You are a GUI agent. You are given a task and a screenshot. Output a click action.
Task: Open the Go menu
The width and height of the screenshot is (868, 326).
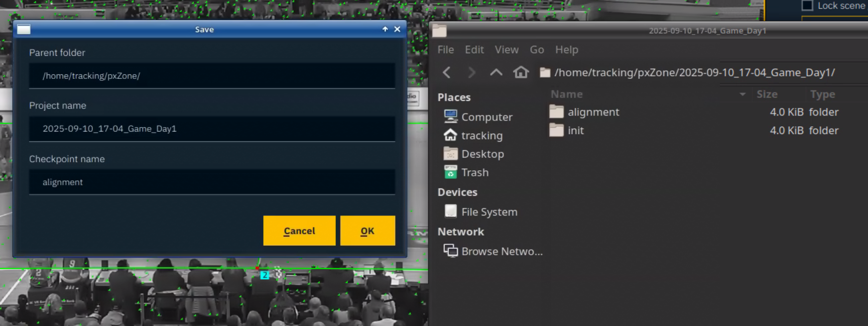coord(537,50)
